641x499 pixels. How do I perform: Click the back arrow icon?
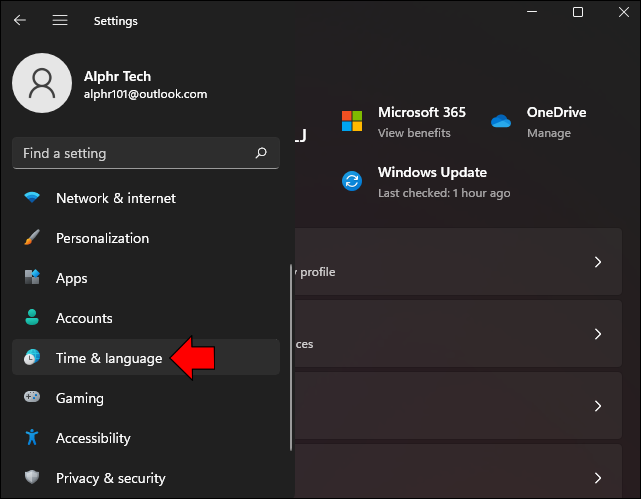20,20
